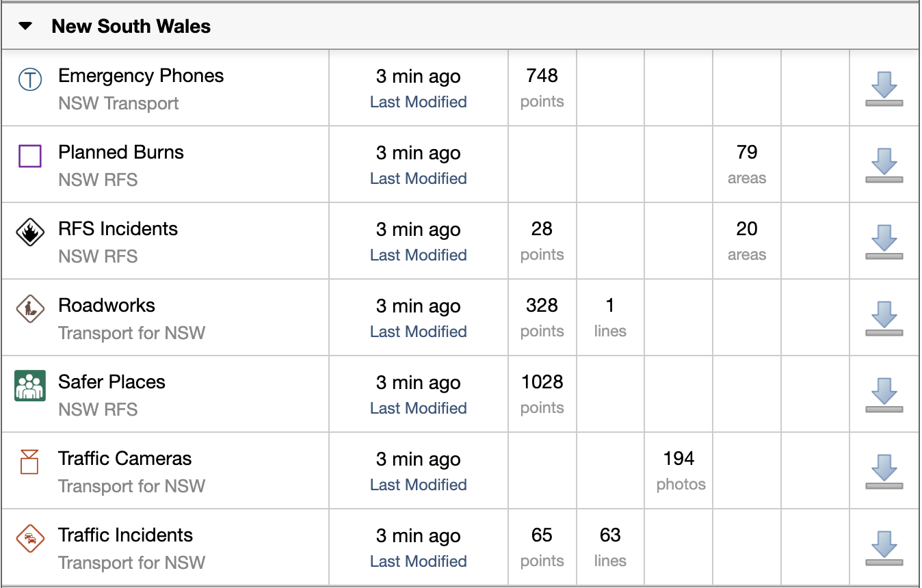The height and width of the screenshot is (588, 922).
Task: Collapse the New South Wales section
Action: (x=25, y=27)
